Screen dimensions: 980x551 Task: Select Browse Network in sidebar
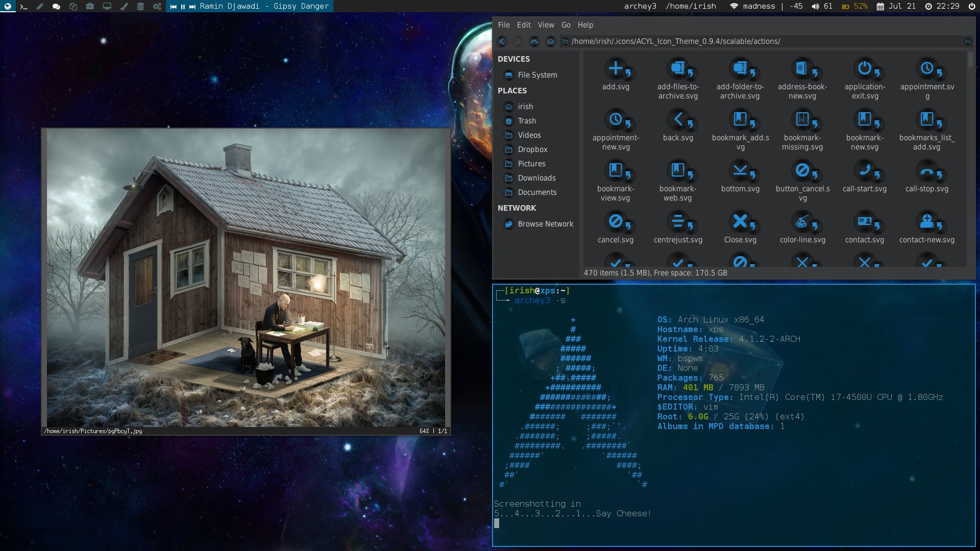coord(545,224)
